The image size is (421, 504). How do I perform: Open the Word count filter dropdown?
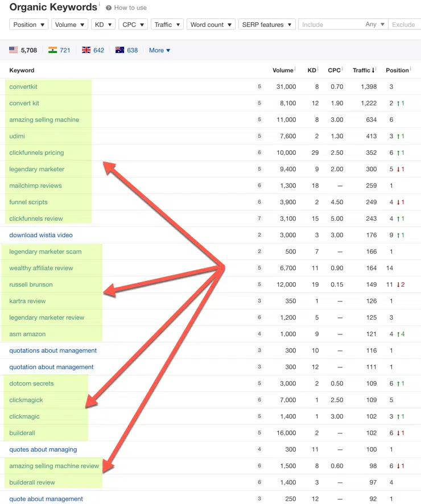pyautogui.click(x=211, y=24)
